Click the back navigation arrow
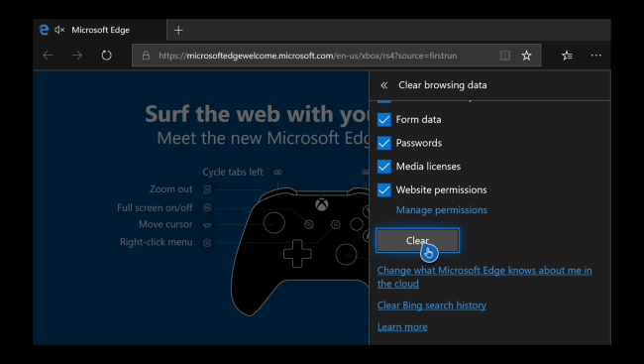Image resolution: width=644 pixels, height=364 pixels. point(49,56)
